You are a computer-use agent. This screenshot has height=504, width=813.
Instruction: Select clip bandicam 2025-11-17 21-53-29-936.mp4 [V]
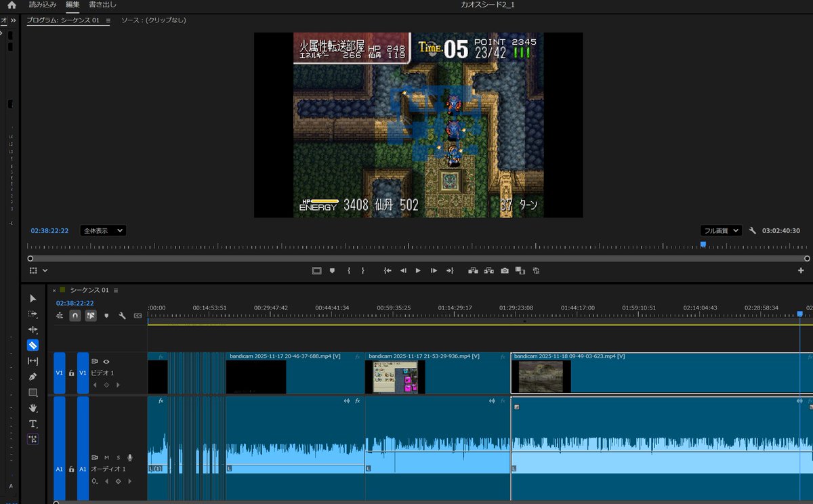(437, 373)
